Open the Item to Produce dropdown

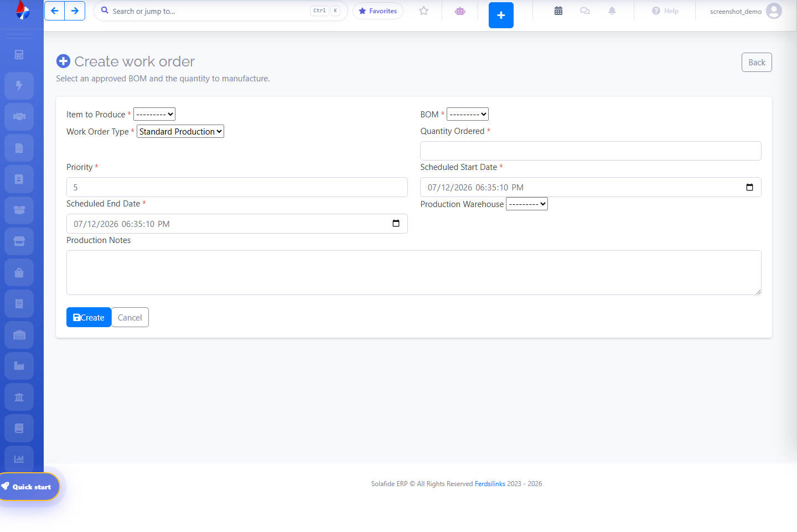(154, 114)
